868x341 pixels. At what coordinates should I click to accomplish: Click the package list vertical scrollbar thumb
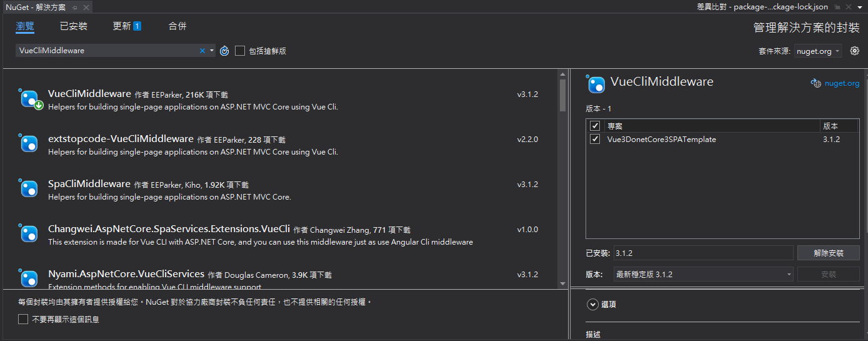point(562,95)
